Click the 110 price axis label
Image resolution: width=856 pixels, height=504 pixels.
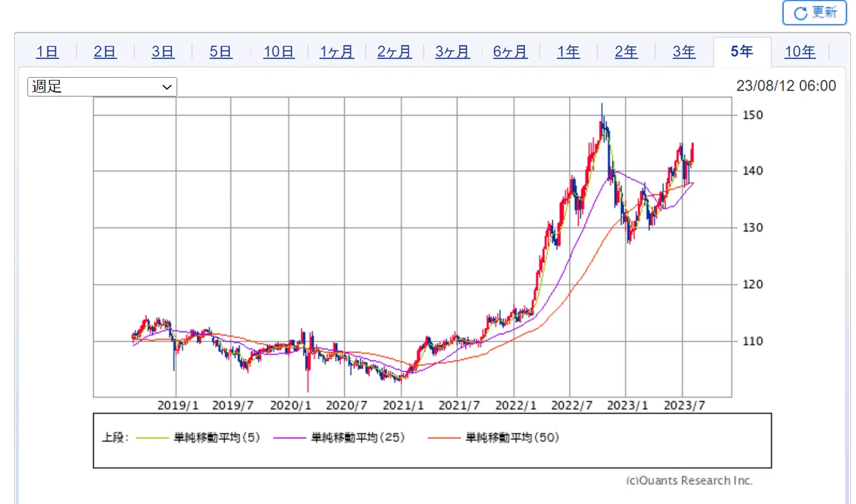[754, 341]
